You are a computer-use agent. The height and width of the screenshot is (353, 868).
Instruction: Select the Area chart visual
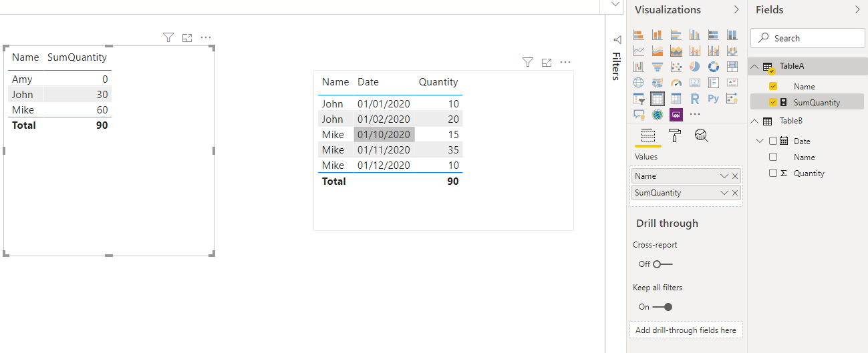pyautogui.click(x=657, y=51)
